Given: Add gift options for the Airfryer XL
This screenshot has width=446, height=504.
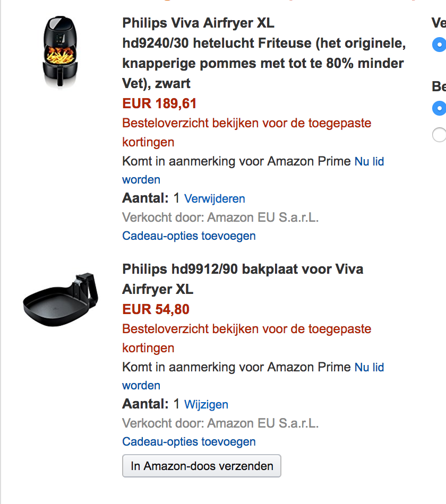Looking at the screenshot, I should 189,236.
